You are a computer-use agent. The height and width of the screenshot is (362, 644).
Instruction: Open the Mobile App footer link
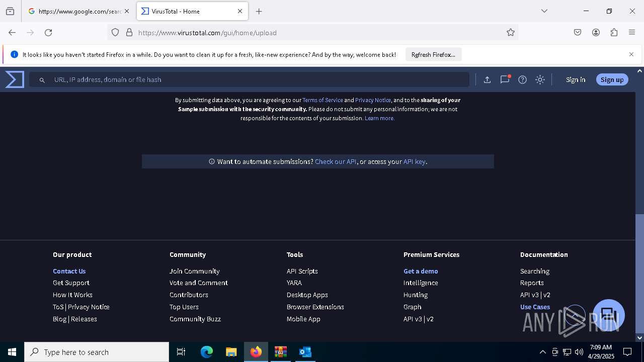[303, 319]
